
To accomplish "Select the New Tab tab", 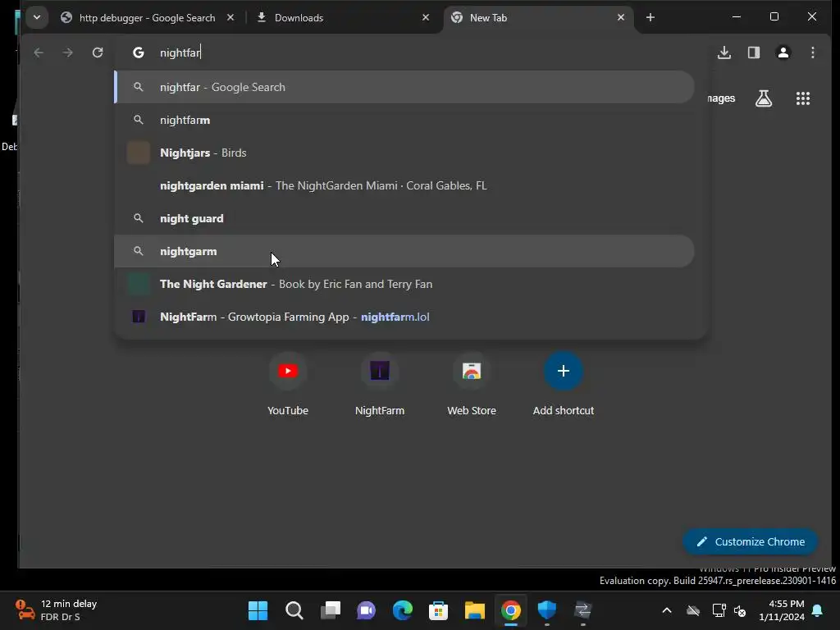I will tap(538, 18).
